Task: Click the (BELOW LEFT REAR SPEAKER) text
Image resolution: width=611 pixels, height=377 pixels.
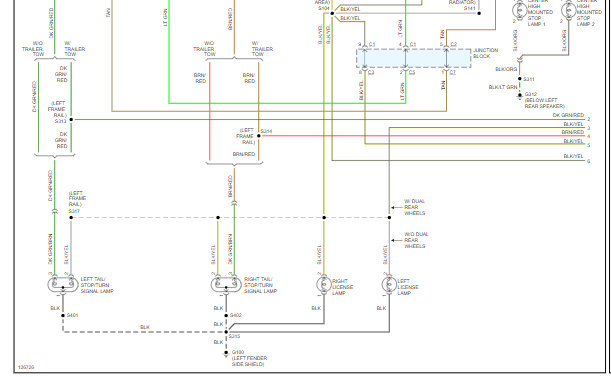Action: (544, 103)
